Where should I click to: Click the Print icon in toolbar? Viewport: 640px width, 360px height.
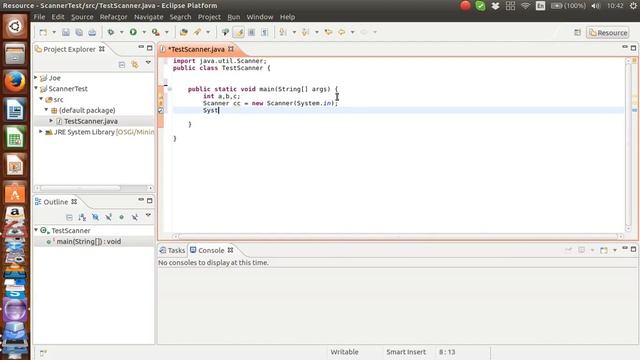pos(92,32)
